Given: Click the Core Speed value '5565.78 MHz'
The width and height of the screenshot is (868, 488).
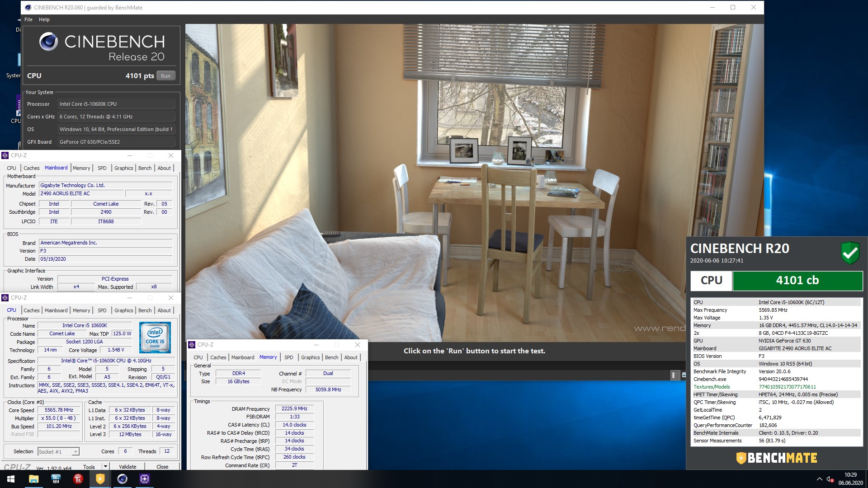Looking at the screenshot, I should coord(59,410).
